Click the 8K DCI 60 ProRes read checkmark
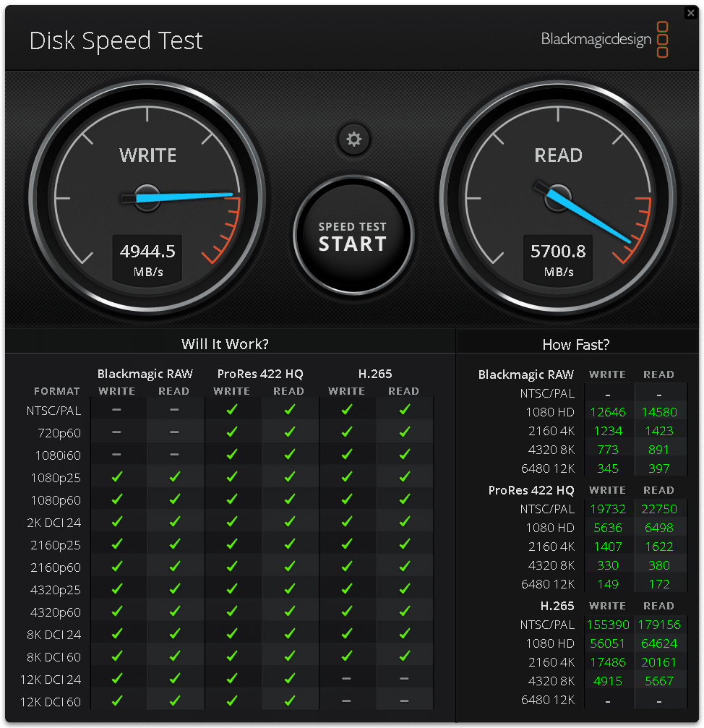704x728 pixels. pos(290,656)
